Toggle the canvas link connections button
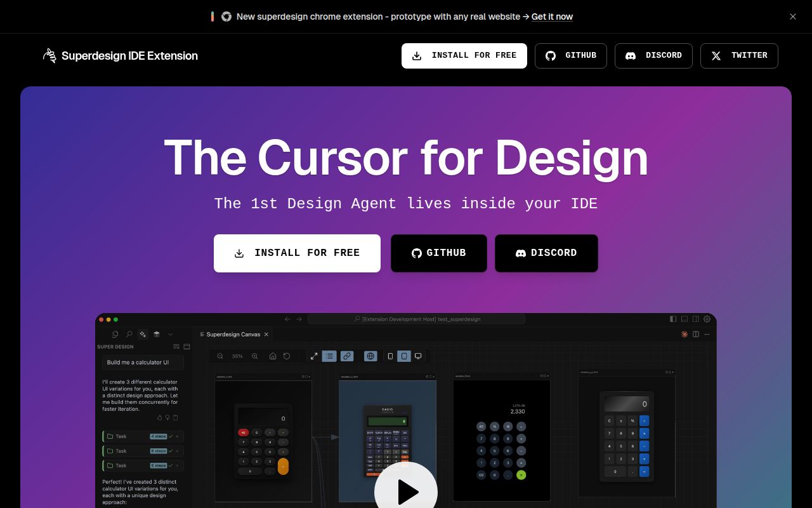The height and width of the screenshot is (508, 812). (347, 356)
